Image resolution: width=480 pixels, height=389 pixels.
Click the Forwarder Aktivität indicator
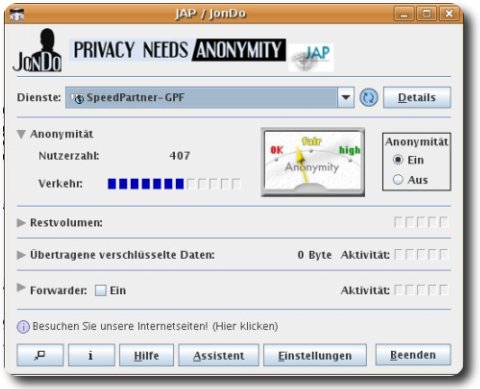pos(421,290)
